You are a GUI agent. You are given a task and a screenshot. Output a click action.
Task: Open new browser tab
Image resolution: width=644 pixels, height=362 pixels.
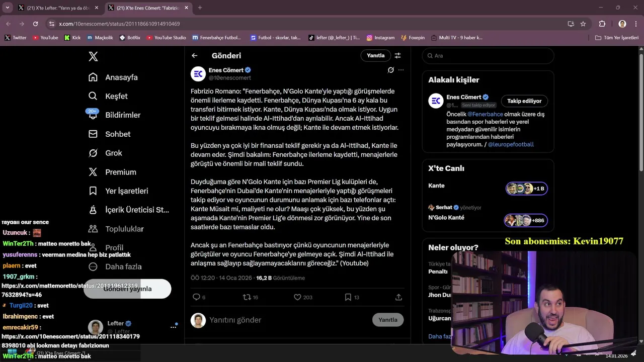tap(200, 8)
